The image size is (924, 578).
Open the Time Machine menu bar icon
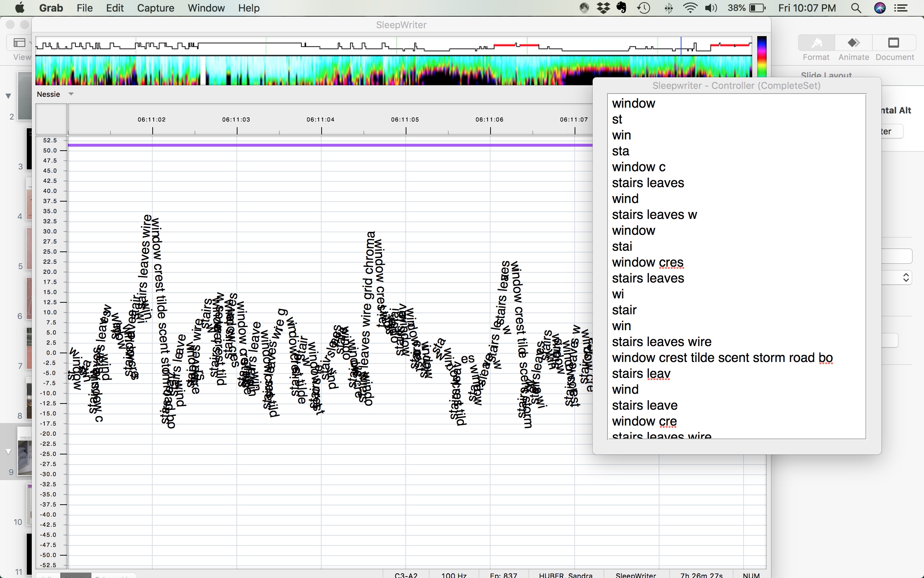tap(644, 8)
